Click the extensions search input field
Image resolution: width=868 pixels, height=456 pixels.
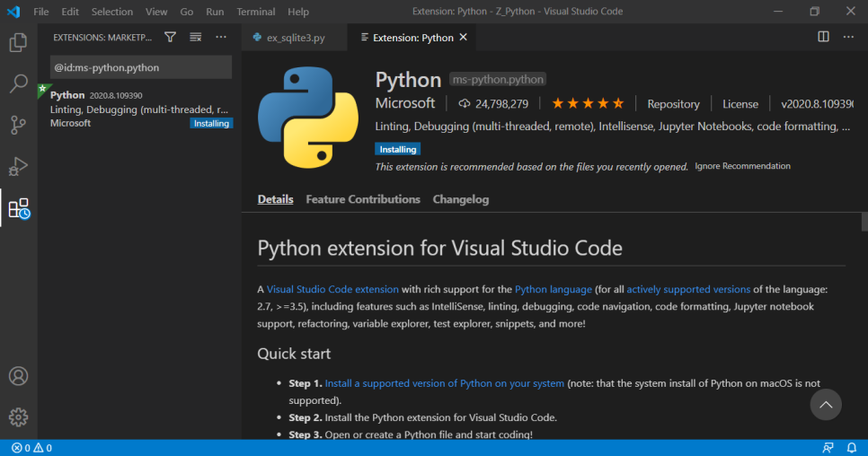pos(140,67)
